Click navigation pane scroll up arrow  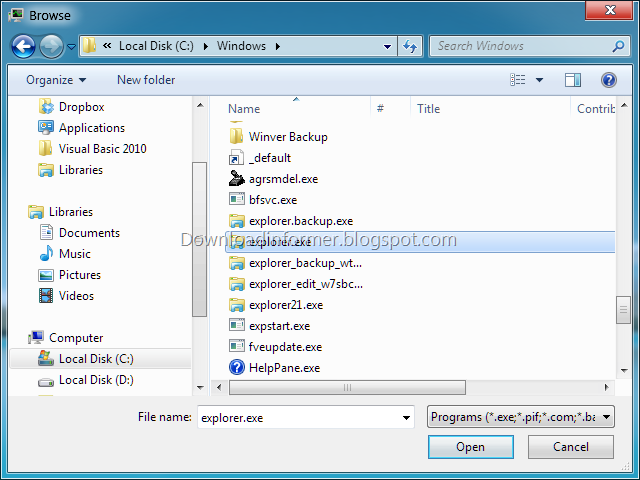[x=200, y=105]
